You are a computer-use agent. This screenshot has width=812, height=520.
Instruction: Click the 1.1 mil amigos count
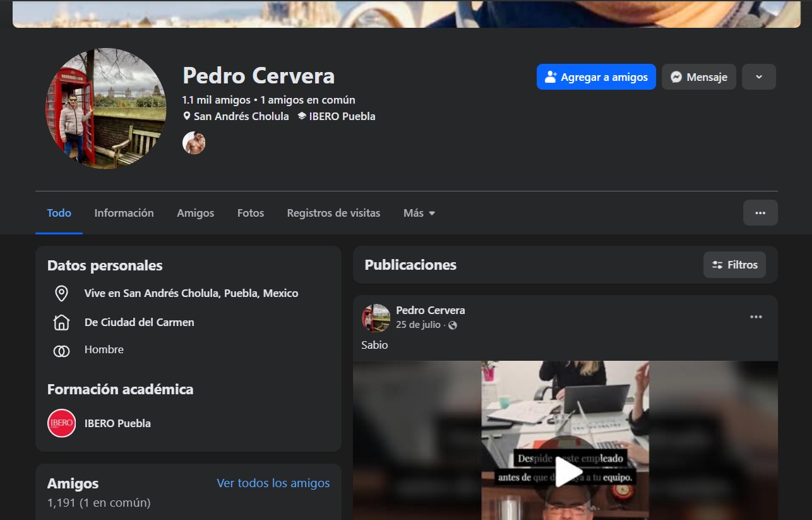coord(216,100)
